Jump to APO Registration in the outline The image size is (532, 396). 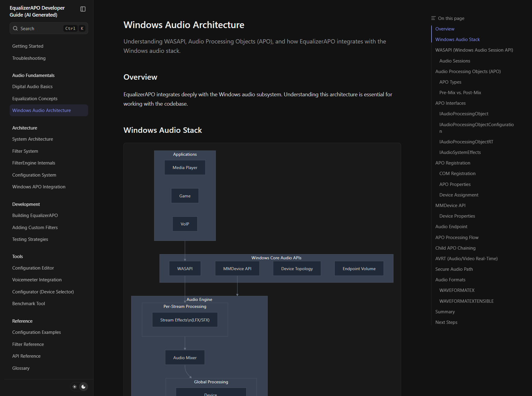[x=453, y=163]
